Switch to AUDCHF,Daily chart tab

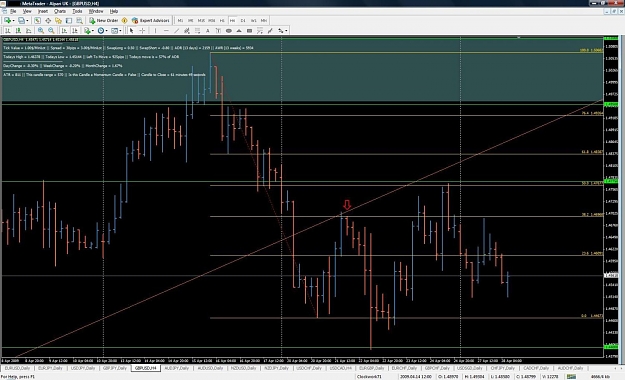pos(570,368)
